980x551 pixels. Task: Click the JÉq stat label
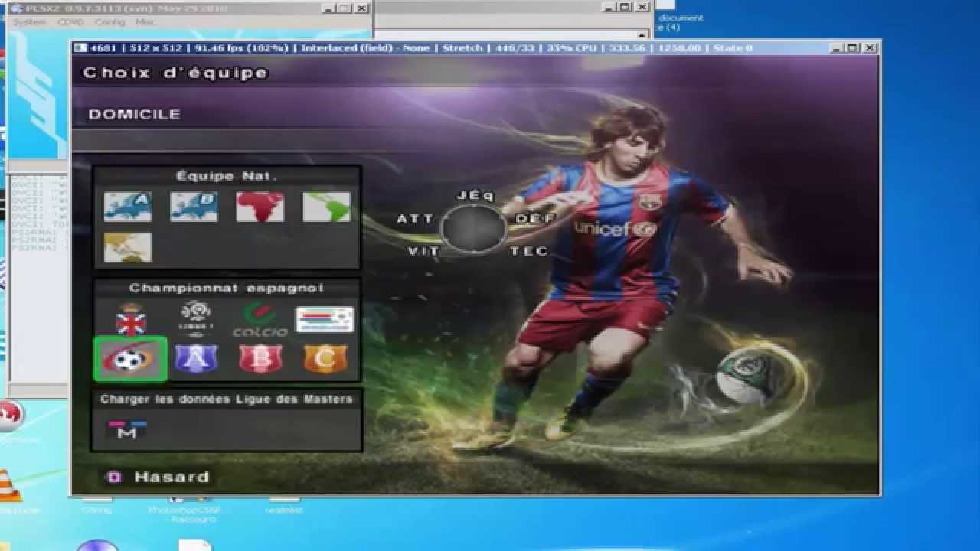point(476,195)
